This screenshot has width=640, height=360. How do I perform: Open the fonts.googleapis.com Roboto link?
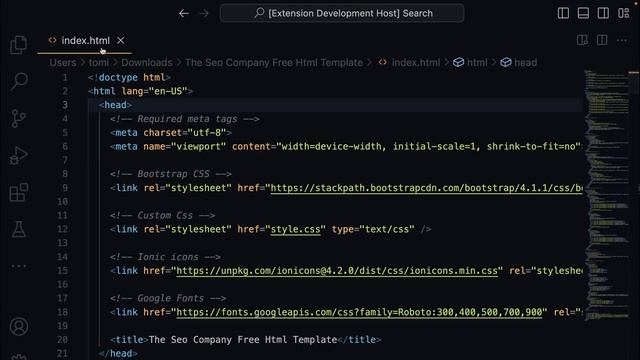[x=359, y=312]
